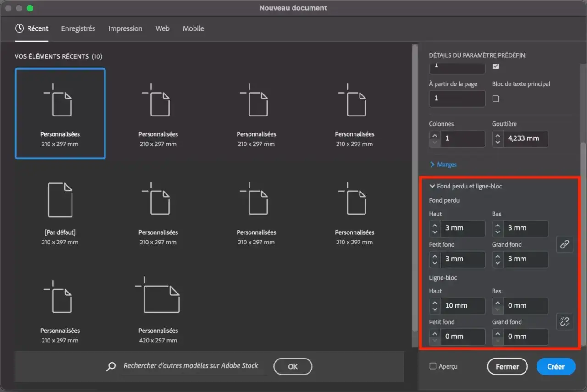Click the Fermer button
The image size is (587, 392).
click(507, 366)
